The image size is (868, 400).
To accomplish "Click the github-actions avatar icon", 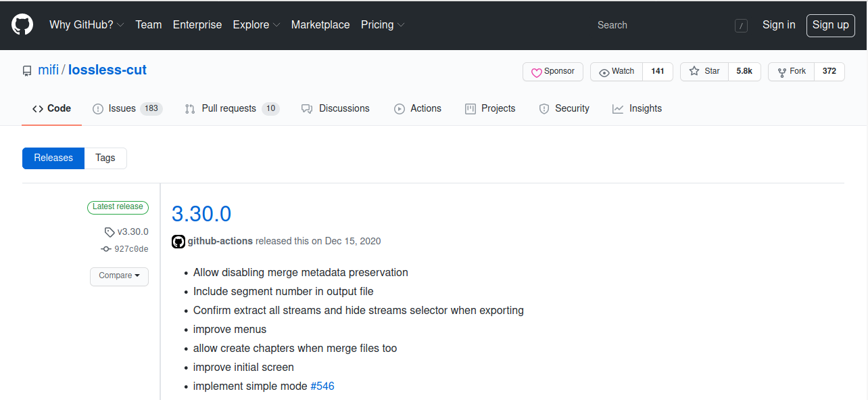I will tap(178, 242).
